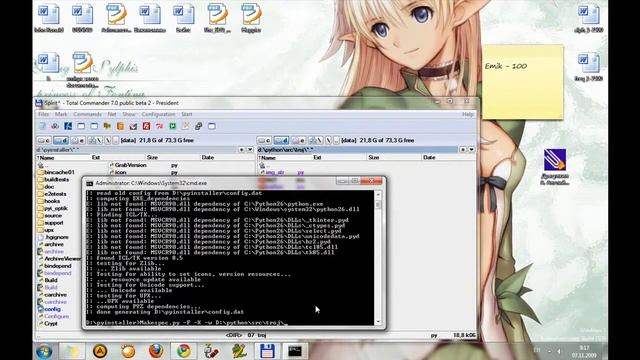Click cmd window scrollbar down arrow
The height and width of the screenshot is (360, 640).
(378, 322)
